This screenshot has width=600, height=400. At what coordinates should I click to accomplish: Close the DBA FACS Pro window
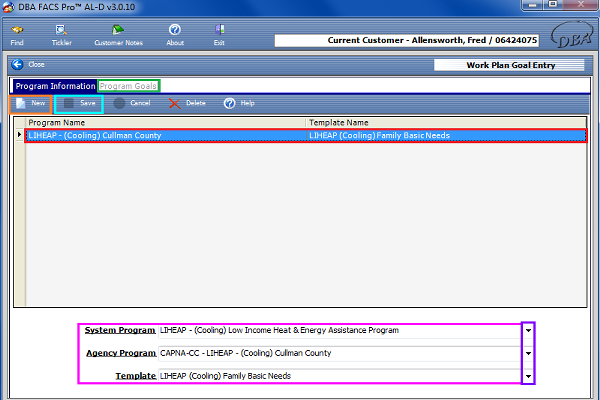(x=580, y=5)
